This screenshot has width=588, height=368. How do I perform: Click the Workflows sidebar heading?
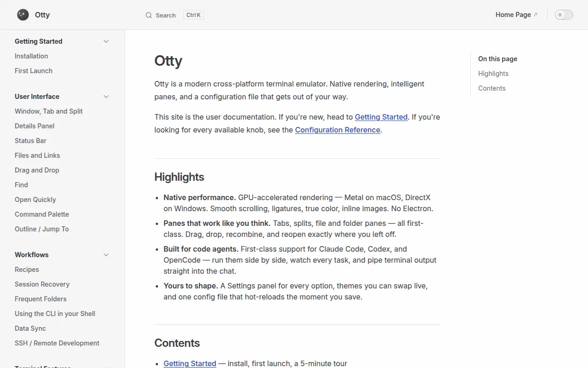click(32, 255)
